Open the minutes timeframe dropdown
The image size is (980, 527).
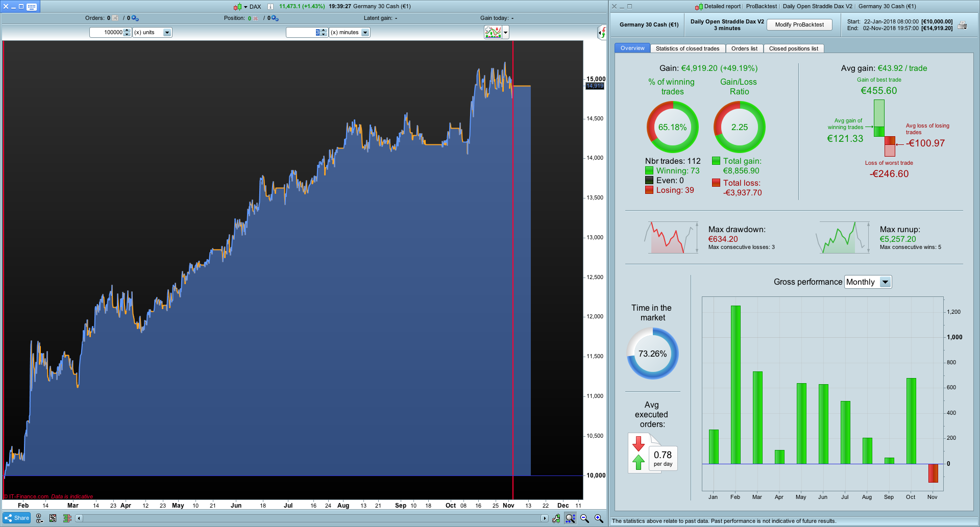click(x=365, y=33)
